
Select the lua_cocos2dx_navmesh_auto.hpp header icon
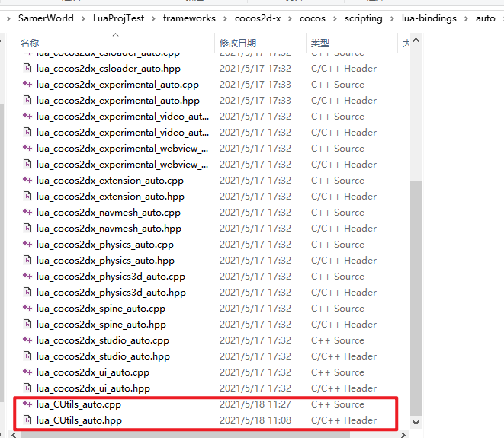27,229
